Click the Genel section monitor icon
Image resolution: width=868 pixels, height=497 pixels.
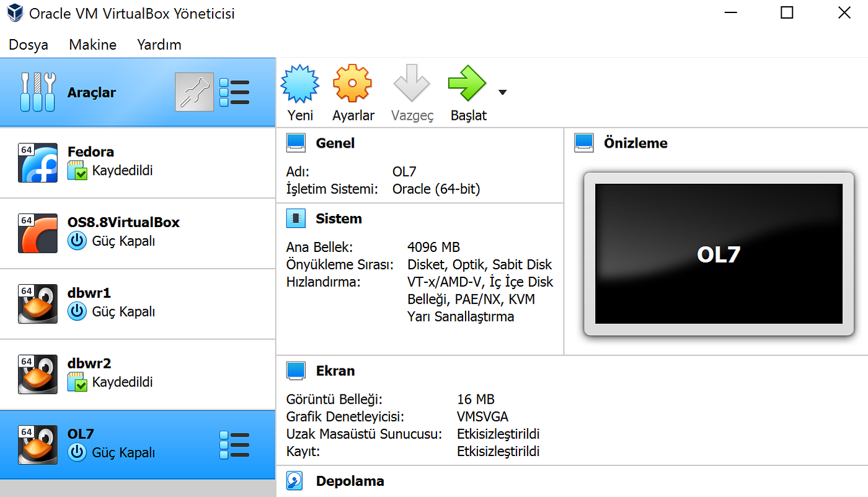[x=296, y=143]
